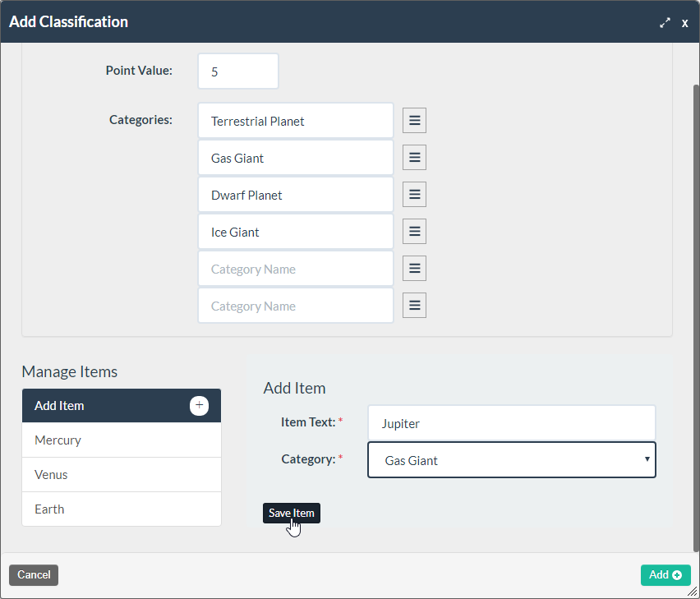700x599 pixels.
Task: Select Earth in the items list
Action: [122, 509]
